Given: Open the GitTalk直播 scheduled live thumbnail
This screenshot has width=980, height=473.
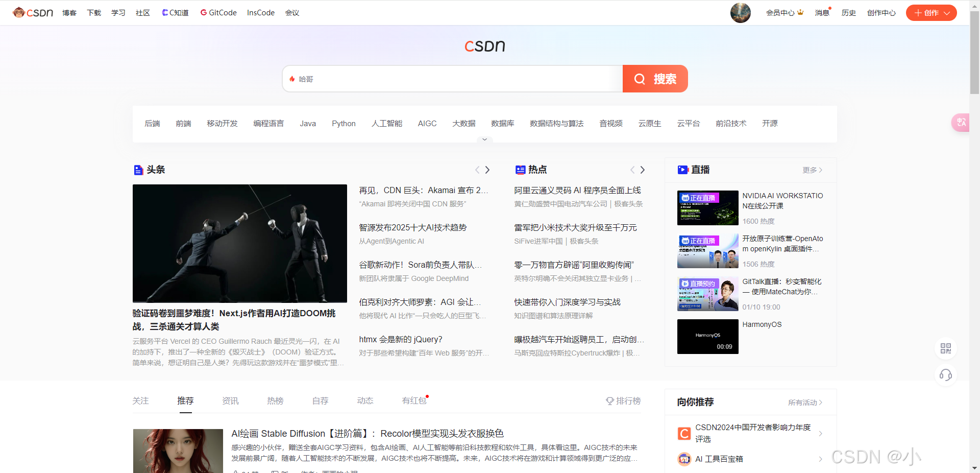Looking at the screenshot, I should tap(707, 294).
